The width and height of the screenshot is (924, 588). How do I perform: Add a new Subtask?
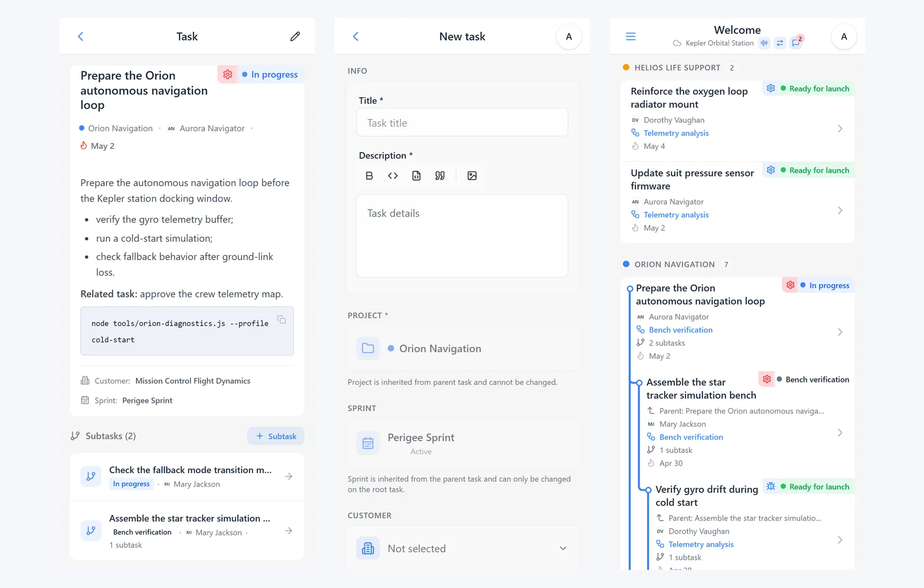[276, 436]
